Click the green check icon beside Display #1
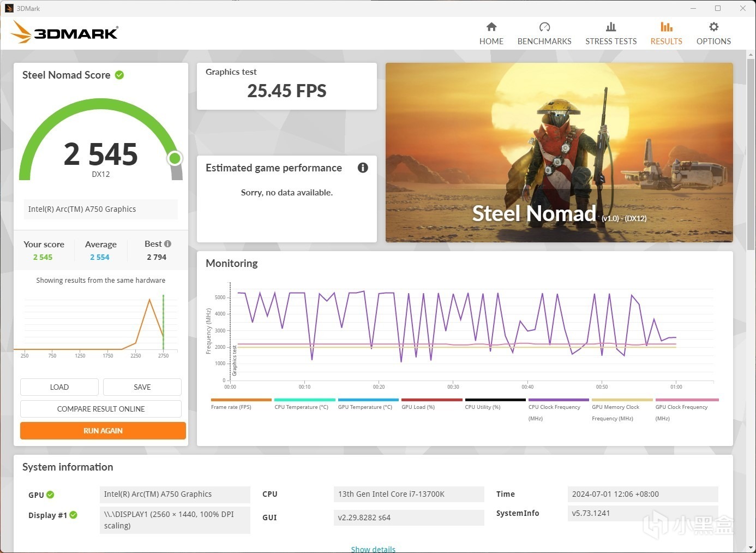This screenshot has height=553, width=756. (x=74, y=515)
